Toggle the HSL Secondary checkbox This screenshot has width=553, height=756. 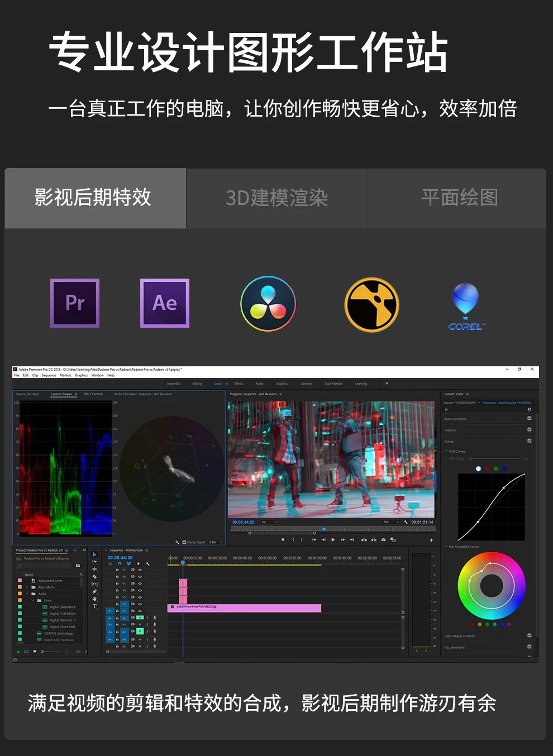(x=529, y=647)
